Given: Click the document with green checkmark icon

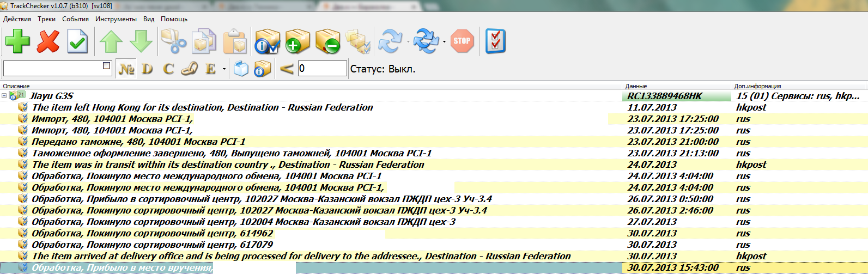Looking at the screenshot, I should pyautogui.click(x=77, y=41).
